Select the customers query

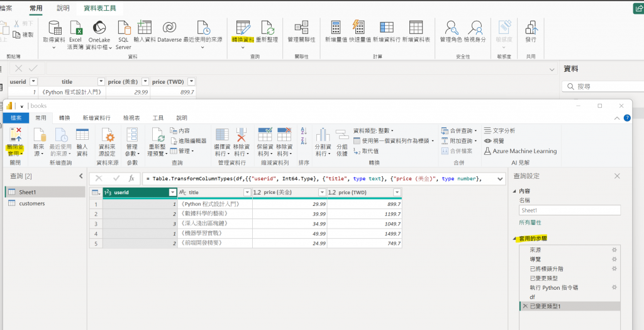[x=45, y=203]
